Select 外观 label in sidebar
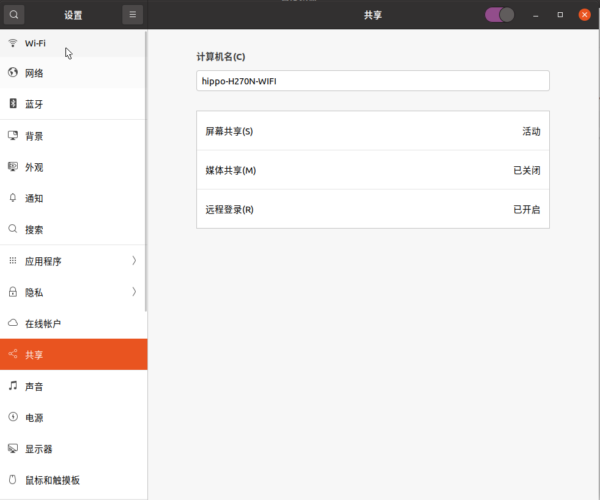The height and width of the screenshot is (500, 600). (34, 167)
